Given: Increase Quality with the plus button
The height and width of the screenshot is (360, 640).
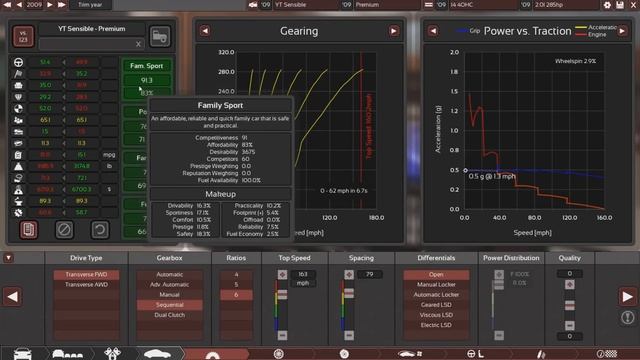Looking at the screenshot, I should (x=570, y=284).
